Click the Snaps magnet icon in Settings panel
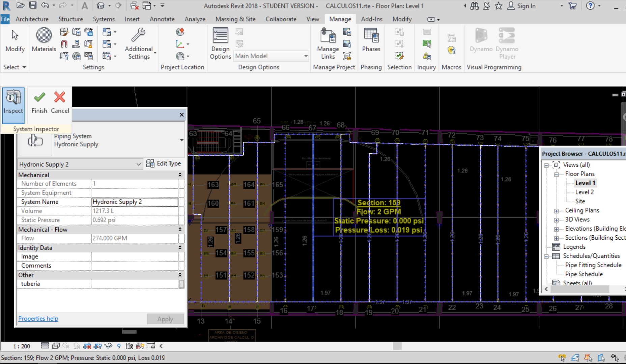The image size is (626, 364). (x=64, y=43)
